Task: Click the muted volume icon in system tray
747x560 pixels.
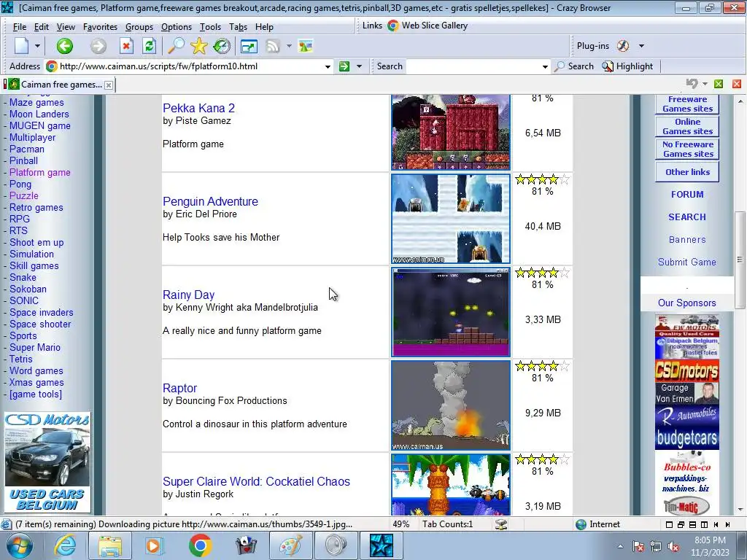Action: pos(673,546)
